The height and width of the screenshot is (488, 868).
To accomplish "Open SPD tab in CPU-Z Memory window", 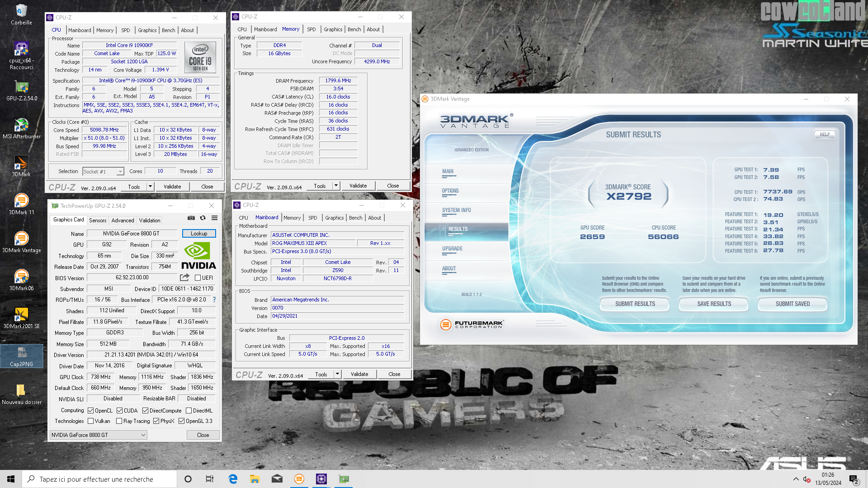I will pyautogui.click(x=311, y=29).
